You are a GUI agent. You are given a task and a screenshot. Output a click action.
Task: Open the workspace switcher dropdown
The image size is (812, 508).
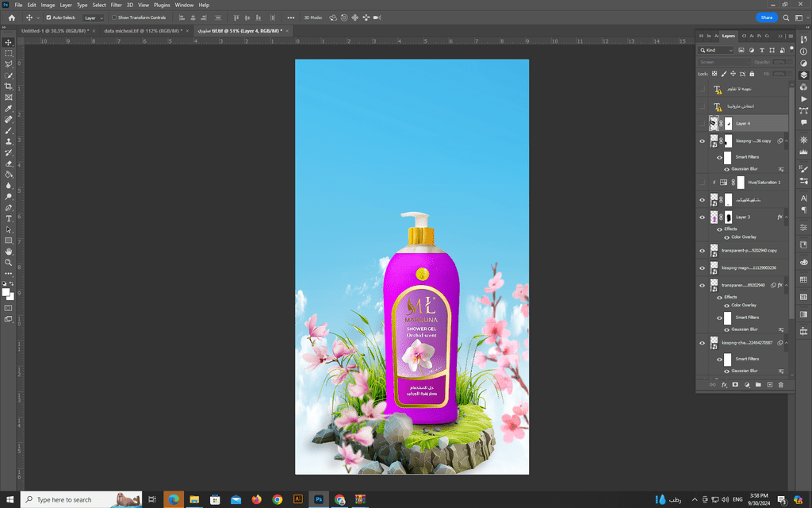801,17
